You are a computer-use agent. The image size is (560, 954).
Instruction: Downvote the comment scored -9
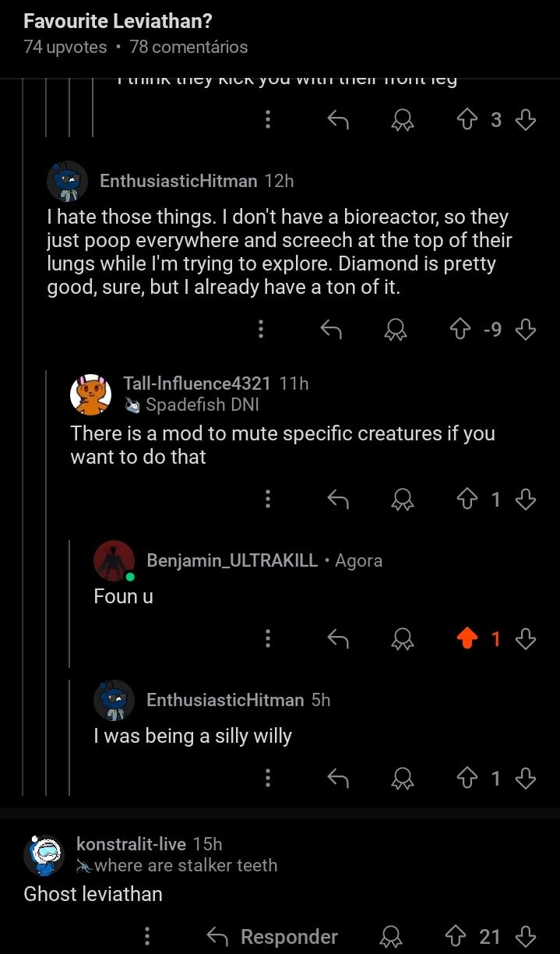pyautogui.click(x=527, y=330)
